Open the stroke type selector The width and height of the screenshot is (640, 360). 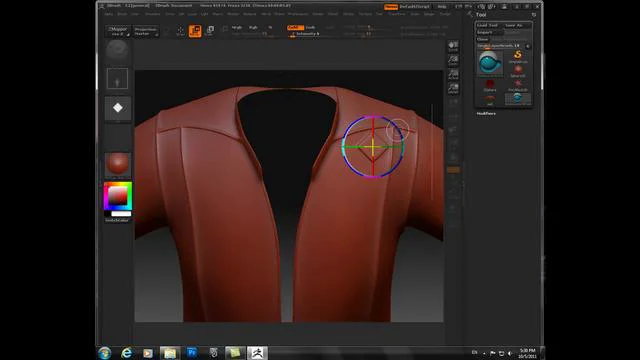(118, 78)
